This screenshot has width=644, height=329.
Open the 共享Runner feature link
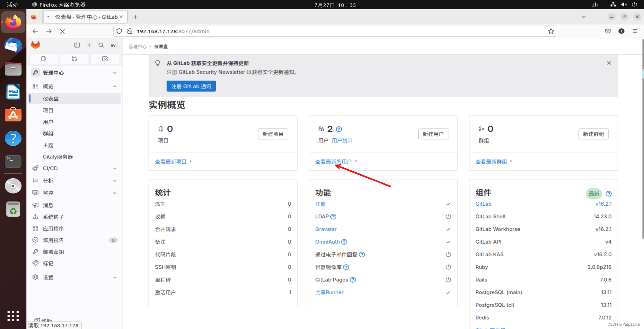329,292
